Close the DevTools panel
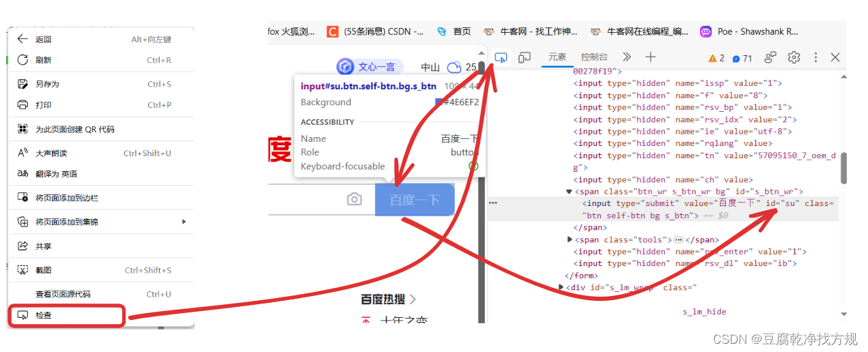This screenshot has width=868, height=352. (x=835, y=57)
